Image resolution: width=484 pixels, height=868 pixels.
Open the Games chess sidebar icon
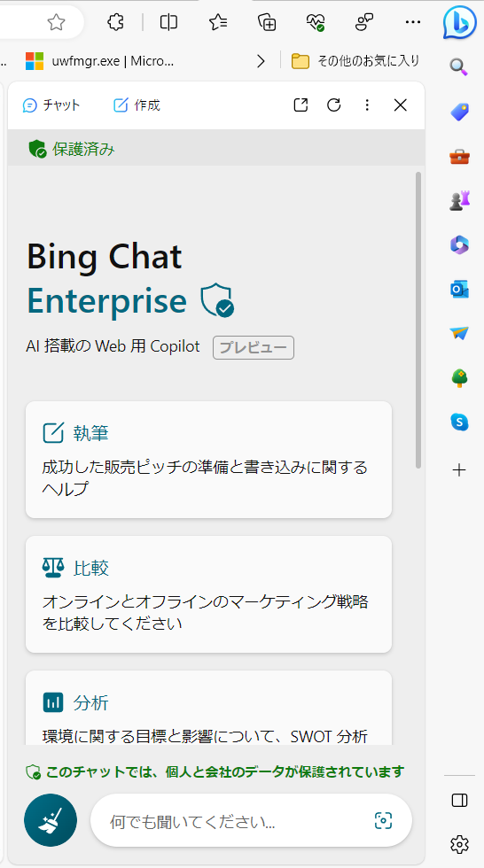459,200
